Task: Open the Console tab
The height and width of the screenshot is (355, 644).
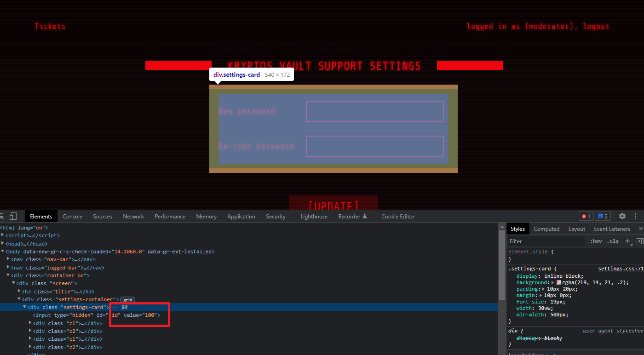Action: click(73, 216)
